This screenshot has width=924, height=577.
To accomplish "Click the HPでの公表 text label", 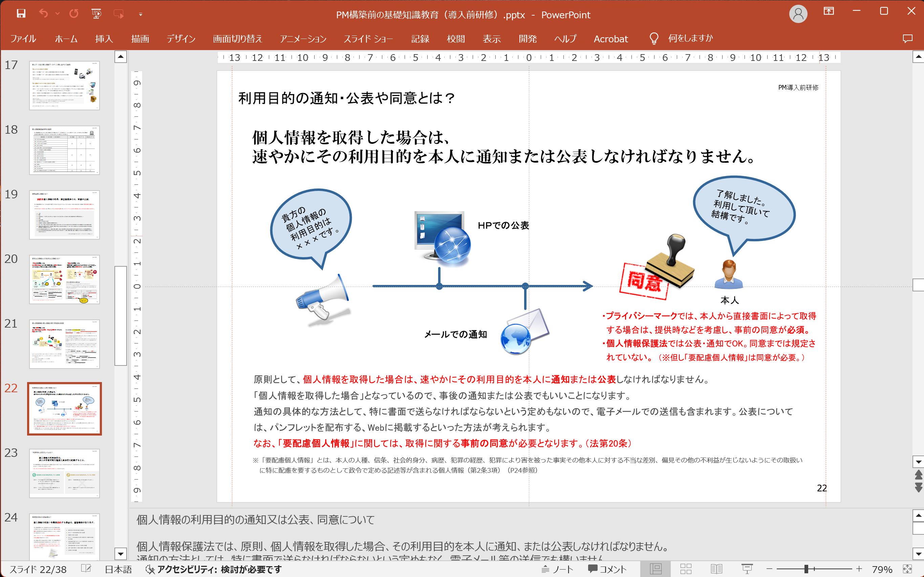I will pos(503,225).
